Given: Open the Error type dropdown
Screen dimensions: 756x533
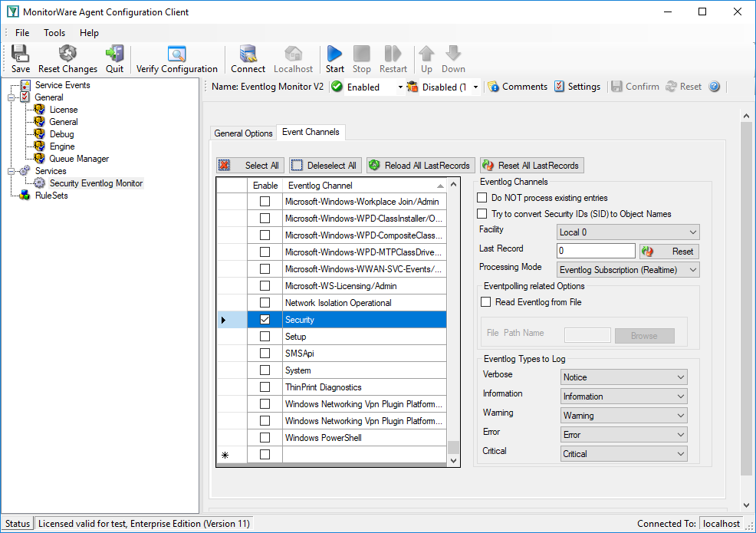Looking at the screenshot, I should pyautogui.click(x=624, y=435).
